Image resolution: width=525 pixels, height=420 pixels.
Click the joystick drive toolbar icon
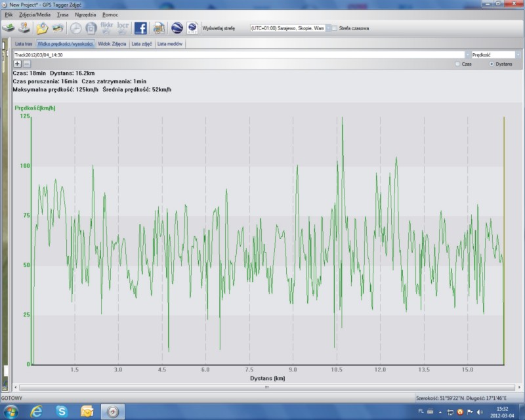[24, 28]
